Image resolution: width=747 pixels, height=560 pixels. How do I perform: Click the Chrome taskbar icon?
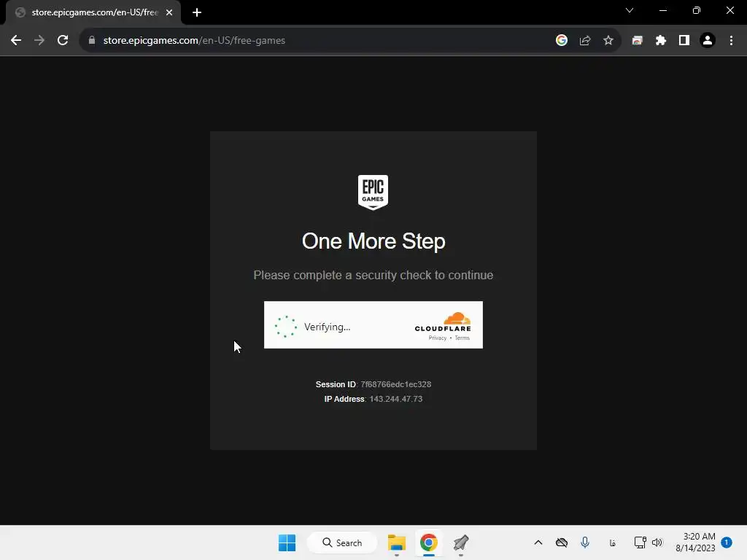click(429, 542)
